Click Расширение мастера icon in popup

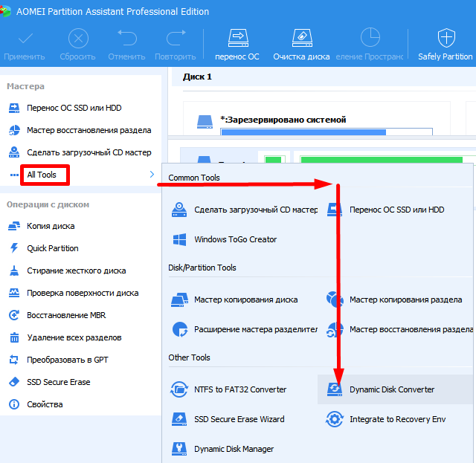(x=180, y=329)
